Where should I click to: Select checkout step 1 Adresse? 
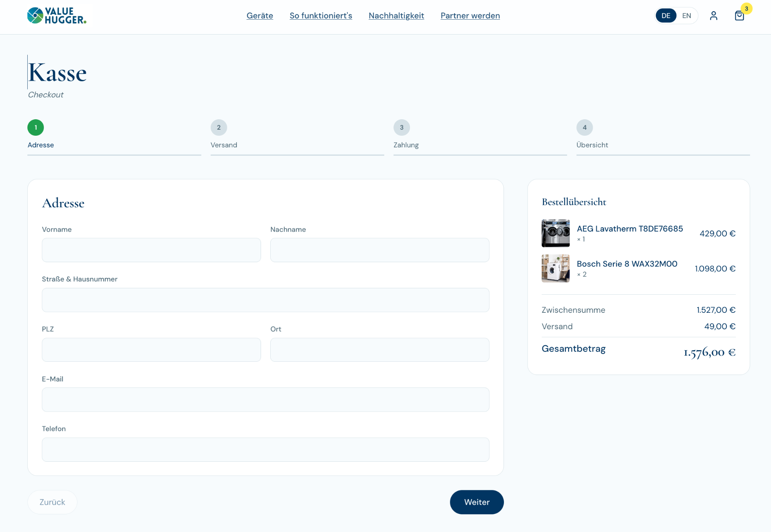point(114,137)
